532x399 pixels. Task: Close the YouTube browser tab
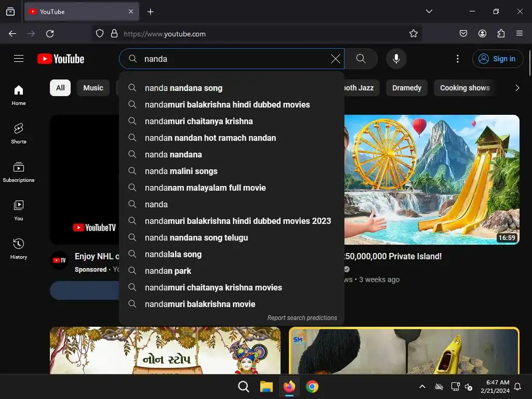point(131,11)
